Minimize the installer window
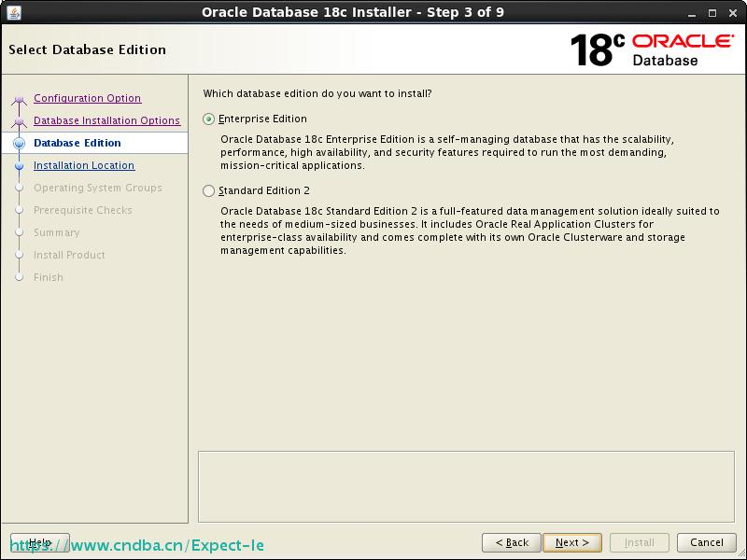The height and width of the screenshot is (560, 747). (x=692, y=13)
